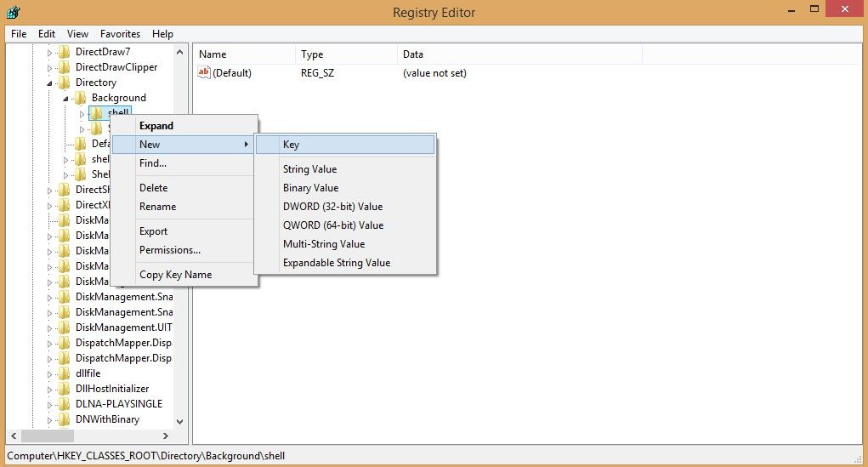Expand the DNWithBinary key
868x467 pixels.
tap(49, 420)
